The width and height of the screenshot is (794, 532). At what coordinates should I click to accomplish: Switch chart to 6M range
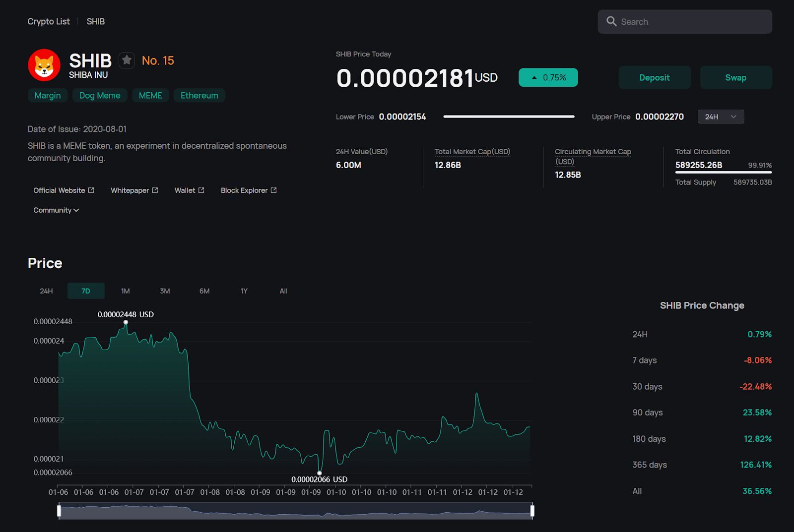click(x=204, y=291)
